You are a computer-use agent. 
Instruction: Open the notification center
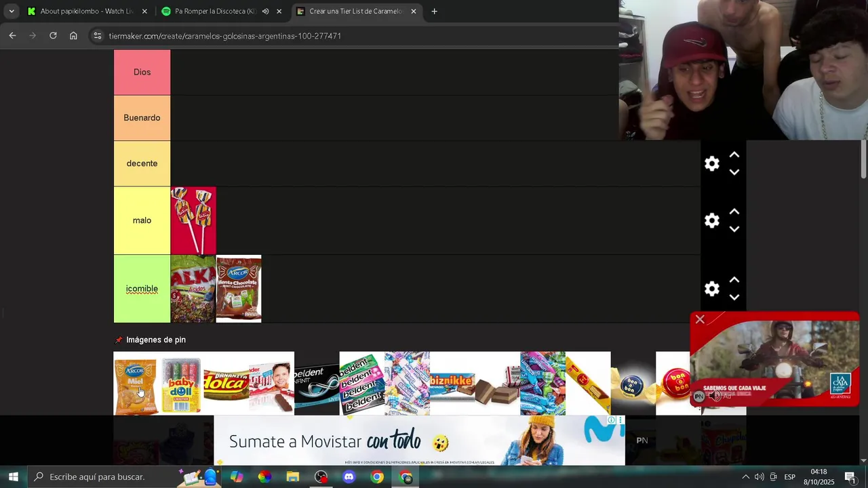coord(850,477)
